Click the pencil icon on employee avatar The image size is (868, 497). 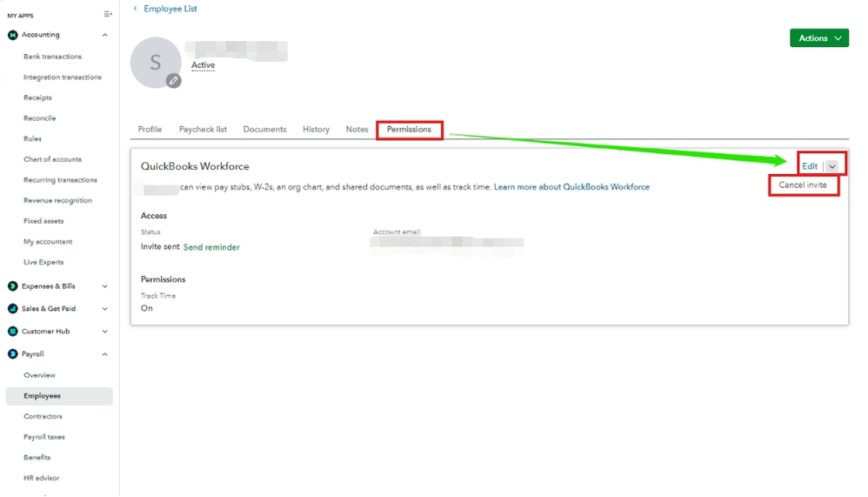[174, 81]
